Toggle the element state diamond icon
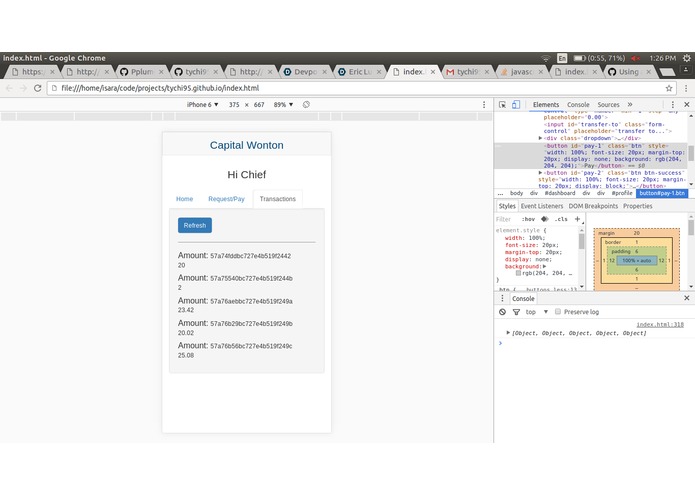Viewport: 695px width, 494px height. (545, 219)
